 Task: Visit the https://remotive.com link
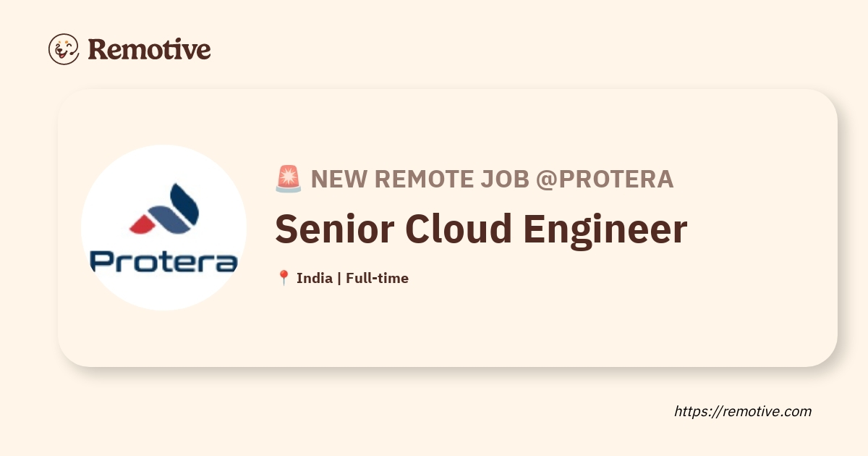coord(743,411)
